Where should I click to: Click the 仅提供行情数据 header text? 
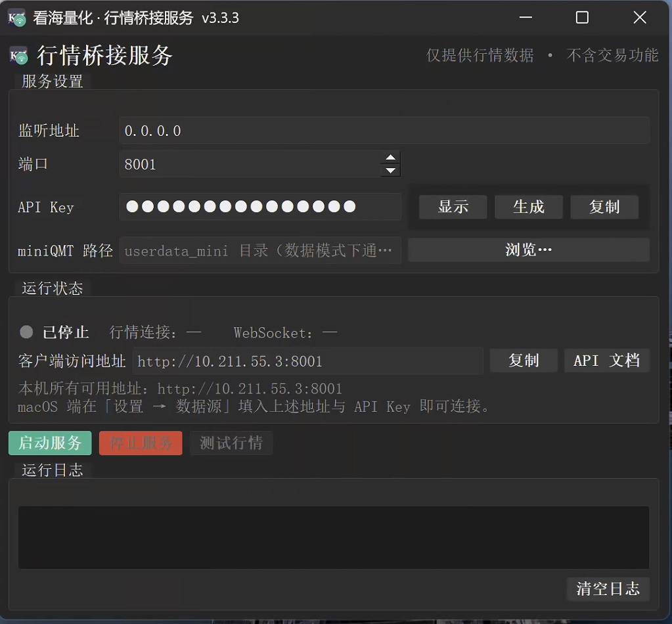click(480, 55)
